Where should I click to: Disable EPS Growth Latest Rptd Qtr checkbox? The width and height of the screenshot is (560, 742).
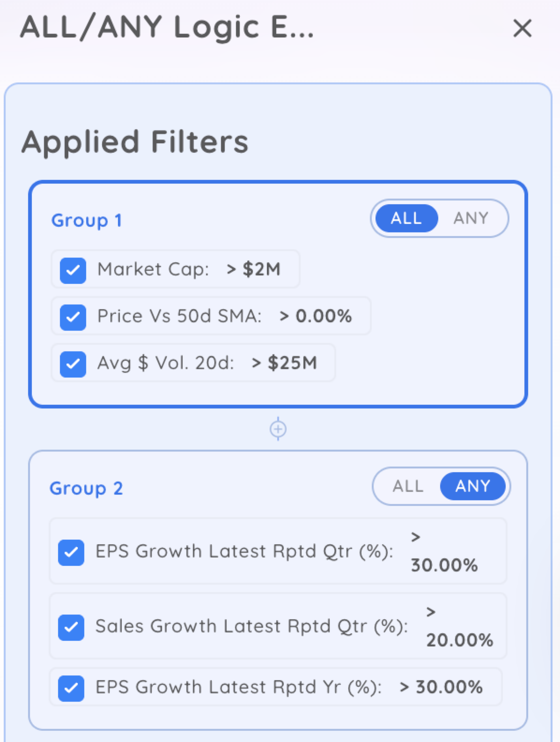(x=71, y=552)
